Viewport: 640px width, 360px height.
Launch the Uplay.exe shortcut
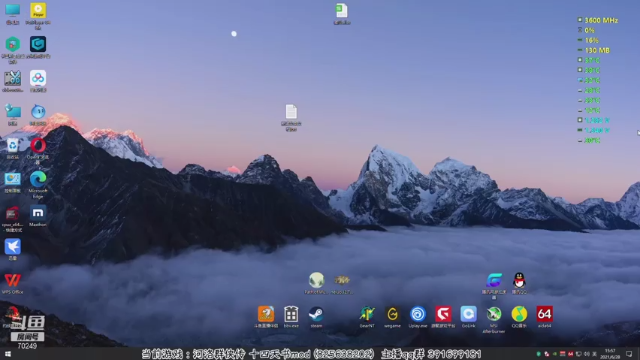[418, 317]
